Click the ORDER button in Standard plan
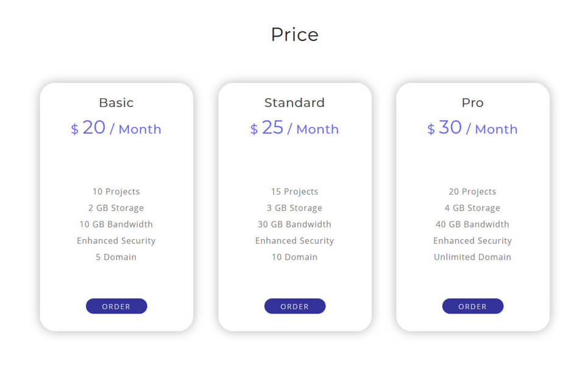Viewport: 588px width, 366px height. tap(295, 306)
